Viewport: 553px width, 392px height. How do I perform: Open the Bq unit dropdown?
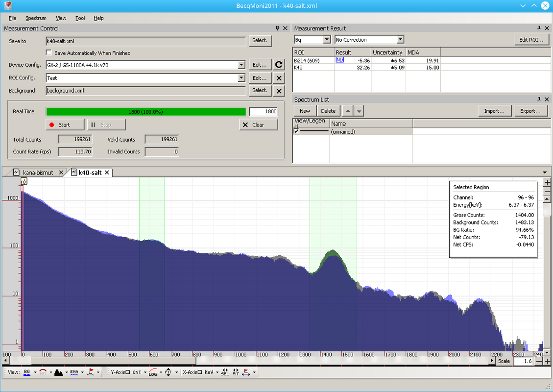[327, 40]
